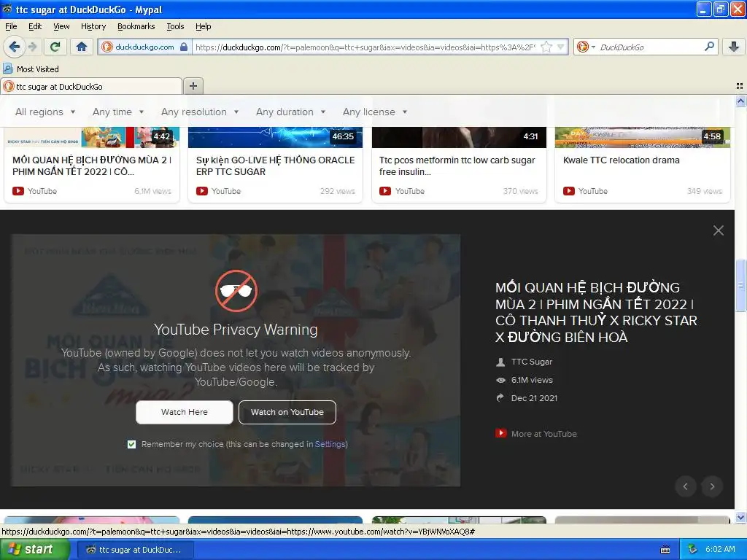Open the Settings link in privacy warning
The width and height of the screenshot is (747, 560).
click(330, 444)
